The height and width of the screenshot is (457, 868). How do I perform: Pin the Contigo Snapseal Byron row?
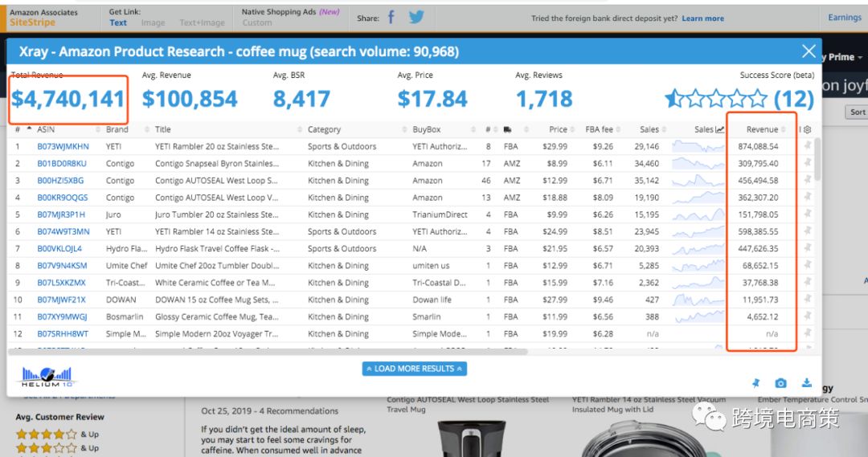pyautogui.click(x=808, y=163)
